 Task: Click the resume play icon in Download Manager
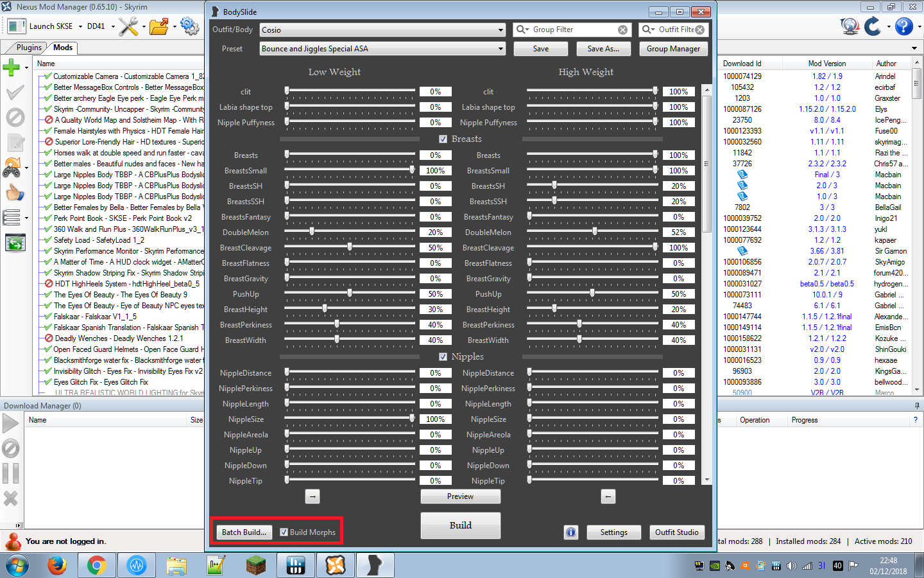[x=11, y=423]
